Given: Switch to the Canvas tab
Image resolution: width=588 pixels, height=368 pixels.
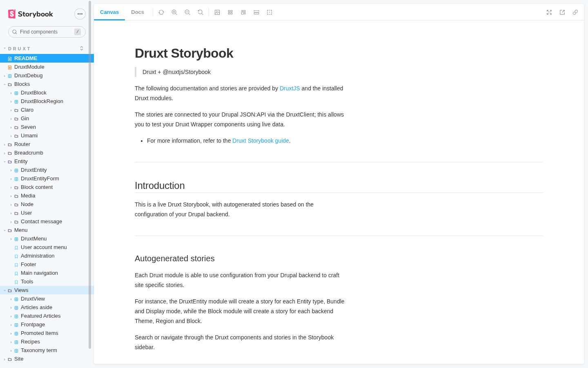Looking at the screenshot, I should pos(109,12).
